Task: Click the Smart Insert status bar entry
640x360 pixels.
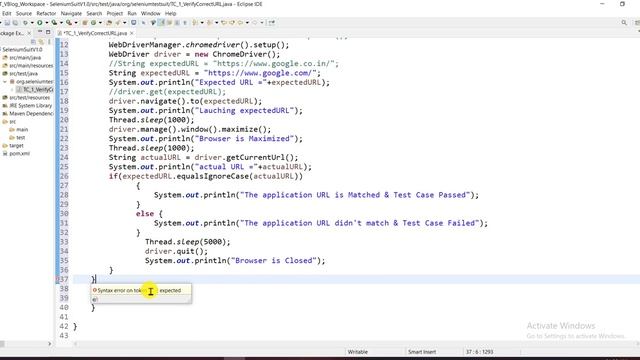Action: pyautogui.click(x=422, y=352)
